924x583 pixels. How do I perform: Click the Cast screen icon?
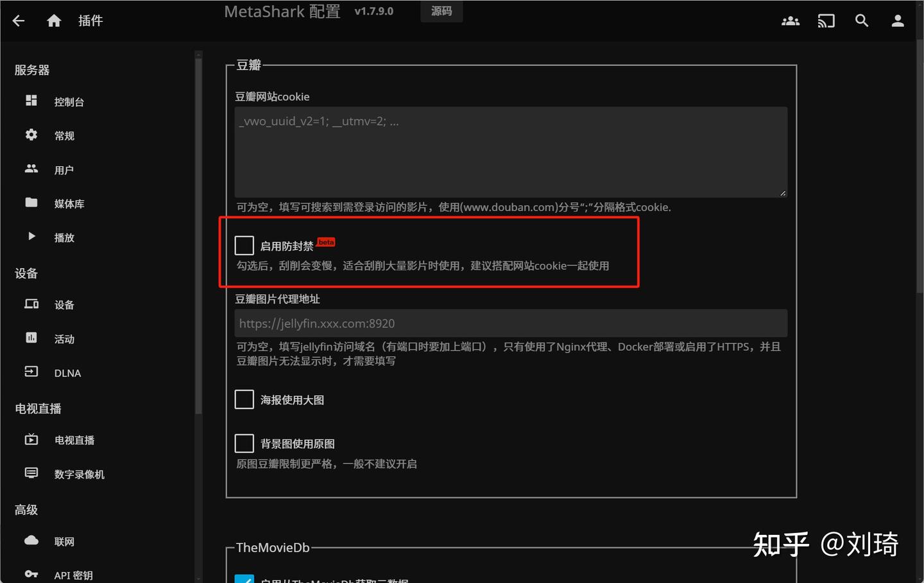click(x=826, y=21)
